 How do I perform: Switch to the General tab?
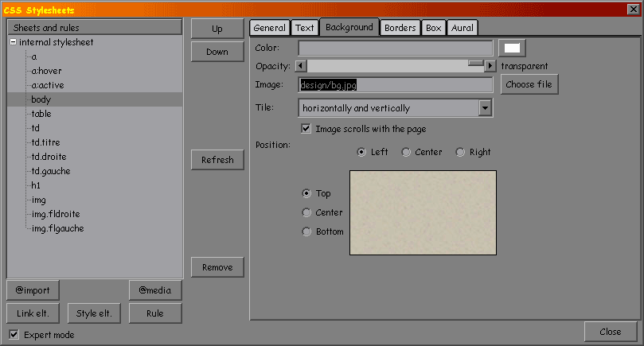(269, 28)
